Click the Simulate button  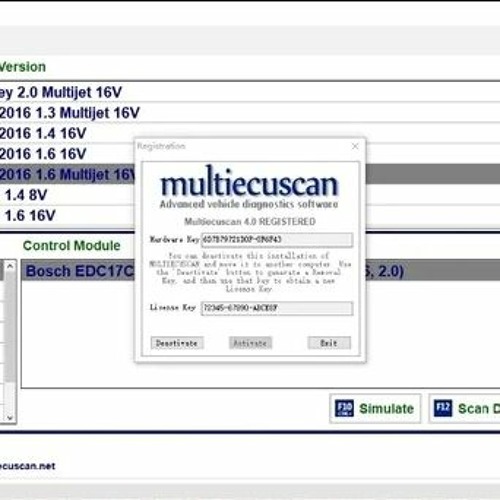[375, 408]
